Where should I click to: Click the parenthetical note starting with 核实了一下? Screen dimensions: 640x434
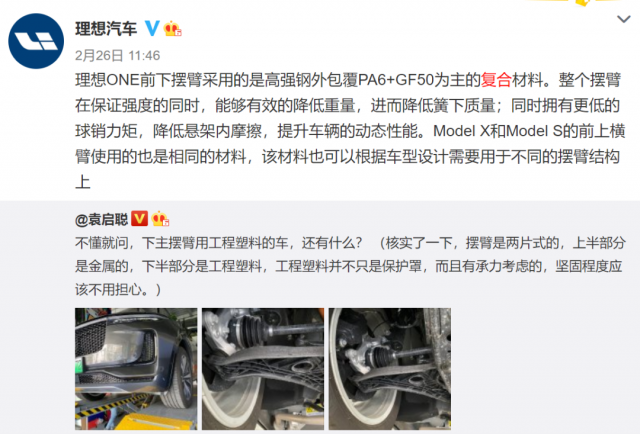350,266
